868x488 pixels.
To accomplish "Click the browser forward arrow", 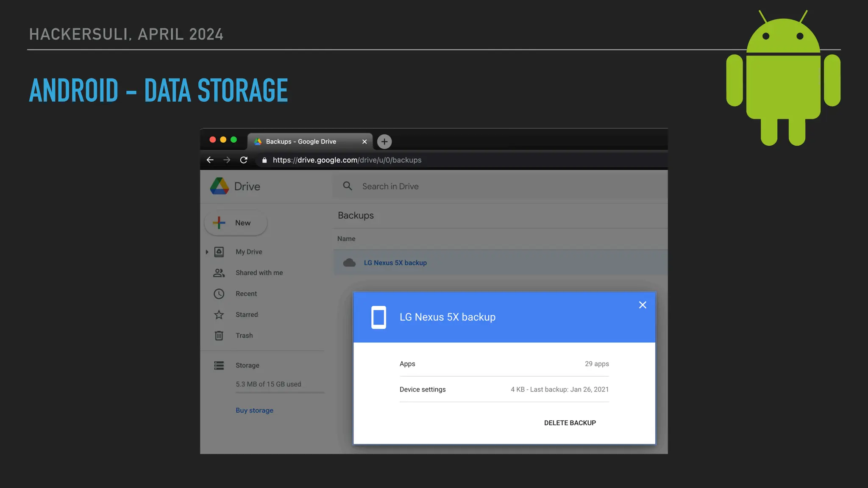I will [x=227, y=160].
